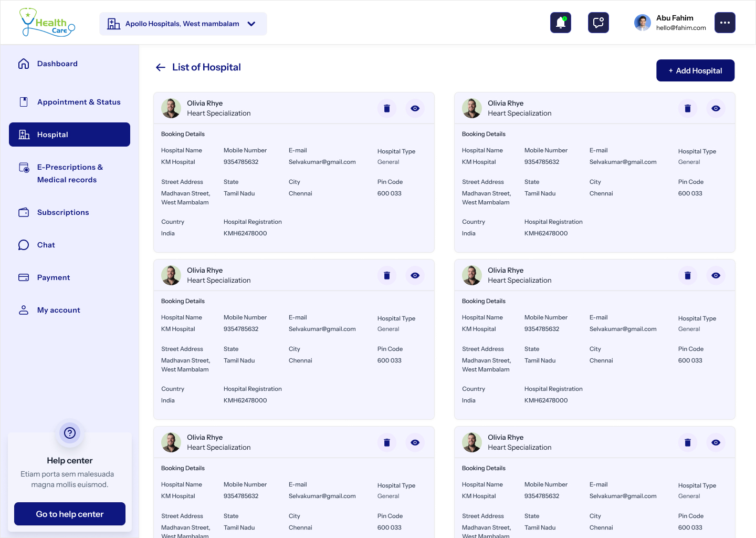View details via eye icon on top-right card
Image resolution: width=756 pixels, height=538 pixels.
716,108
